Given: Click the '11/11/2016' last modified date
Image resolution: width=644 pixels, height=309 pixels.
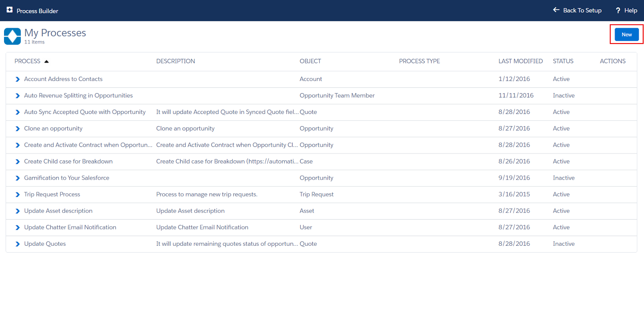Looking at the screenshot, I should (516, 95).
